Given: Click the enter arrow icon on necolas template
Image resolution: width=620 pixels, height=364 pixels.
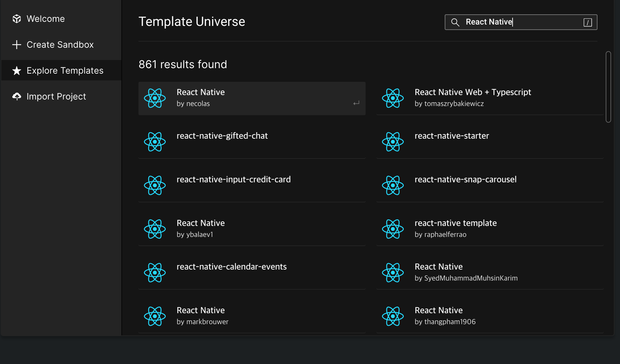Looking at the screenshot, I should tap(356, 103).
